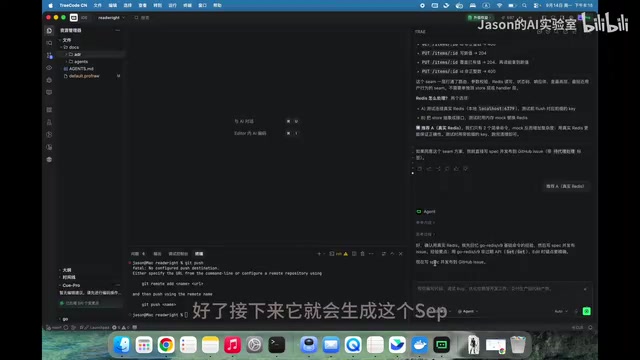Open the TraeCode CN app menu
Viewport: 640px width, 360px height.
coord(73,5)
